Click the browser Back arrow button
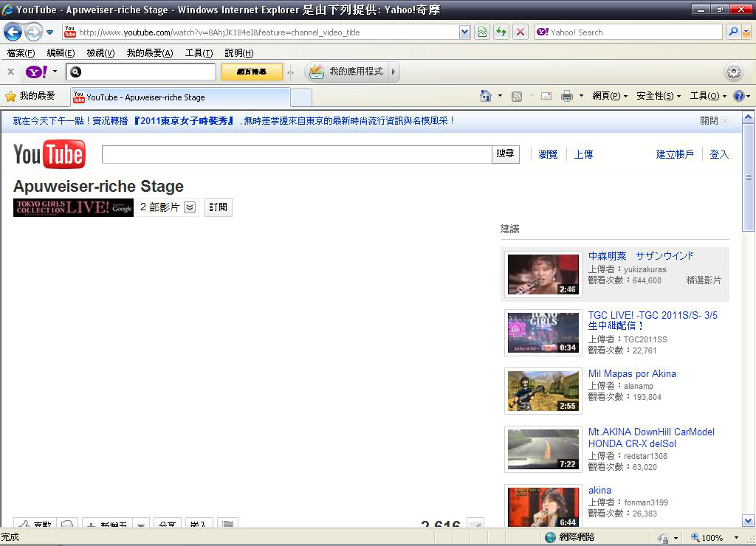The height and width of the screenshot is (546, 756). pos(13,32)
